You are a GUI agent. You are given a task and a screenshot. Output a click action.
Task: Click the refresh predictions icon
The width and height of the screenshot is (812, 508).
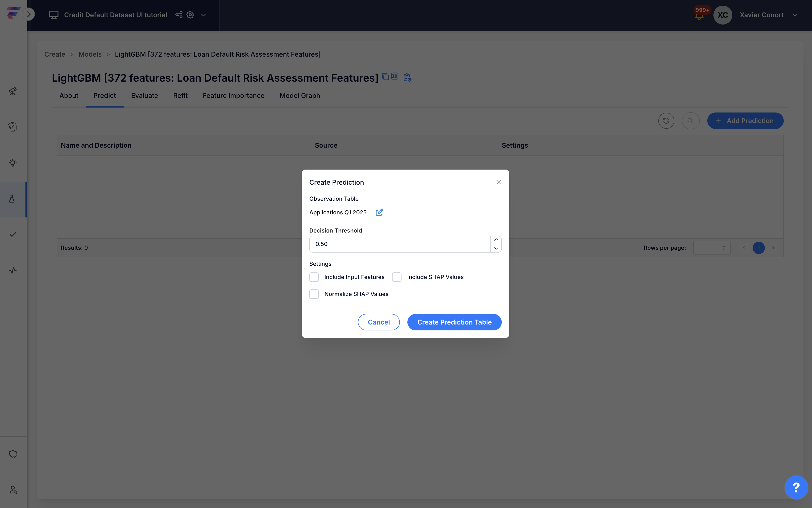666,121
